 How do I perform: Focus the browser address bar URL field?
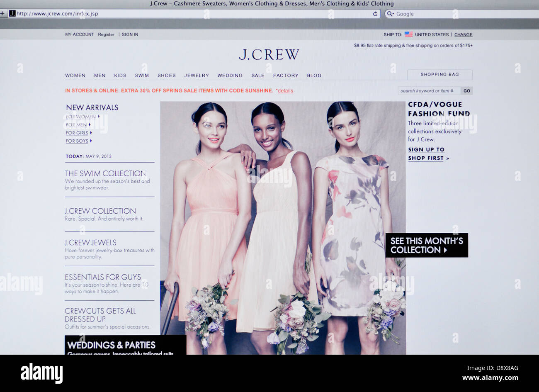point(194,14)
